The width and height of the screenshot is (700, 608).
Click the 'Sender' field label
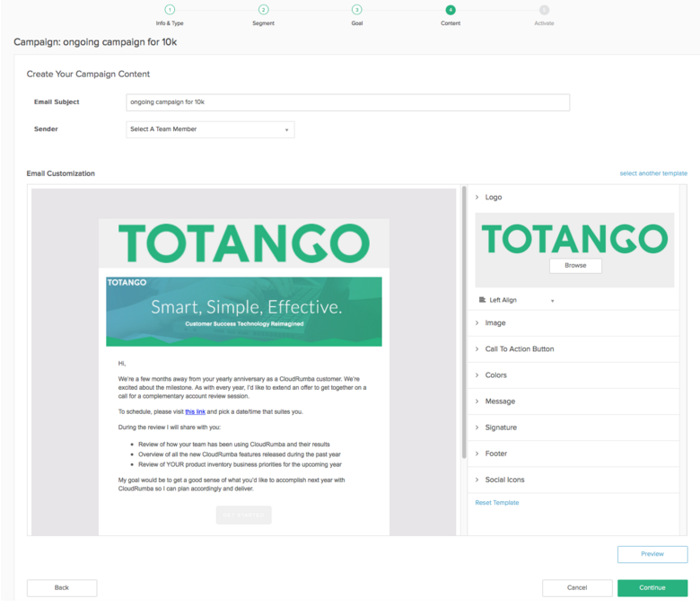click(46, 129)
